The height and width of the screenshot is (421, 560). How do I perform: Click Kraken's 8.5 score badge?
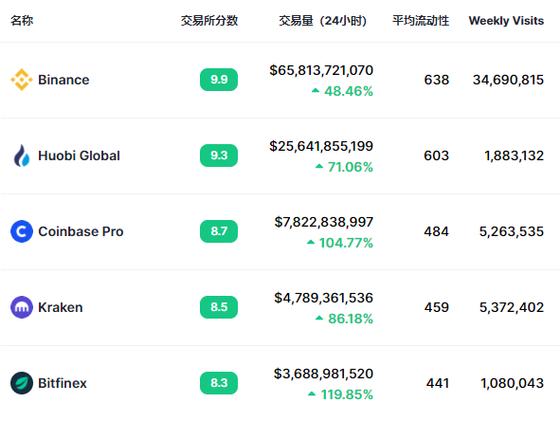point(219,307)
